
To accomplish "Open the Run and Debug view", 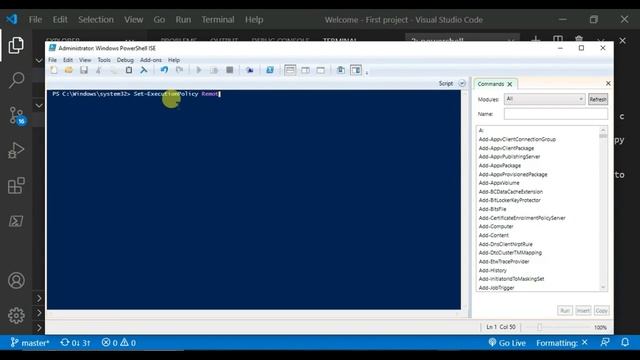I will pyautogui.click(x=16, y=150).
